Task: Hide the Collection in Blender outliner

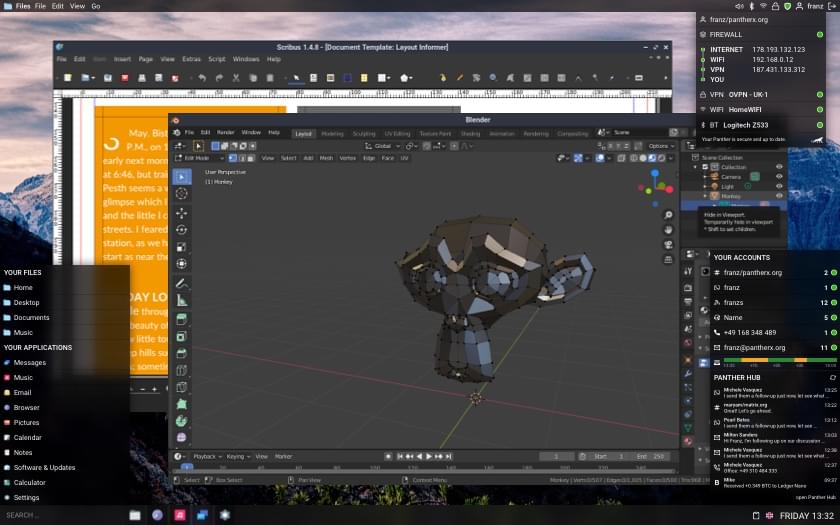Action: point(779,167)
